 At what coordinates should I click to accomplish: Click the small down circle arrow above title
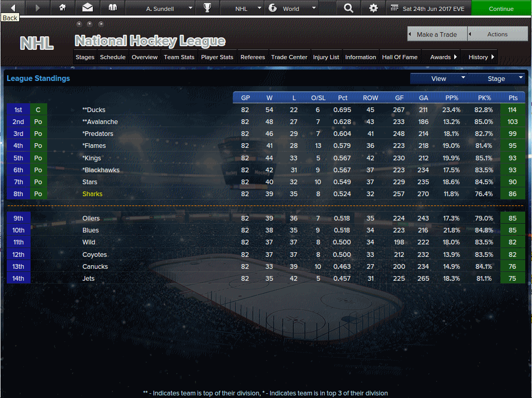click(90, 24)
